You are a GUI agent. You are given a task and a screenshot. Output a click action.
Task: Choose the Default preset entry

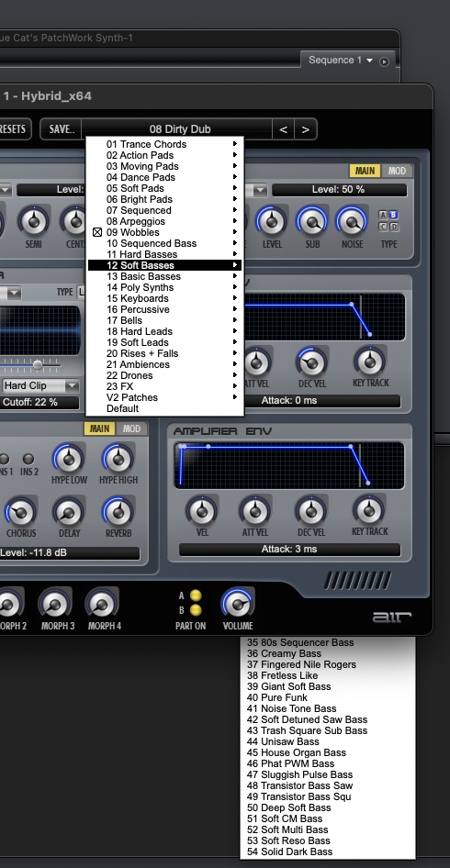point(164,408)
